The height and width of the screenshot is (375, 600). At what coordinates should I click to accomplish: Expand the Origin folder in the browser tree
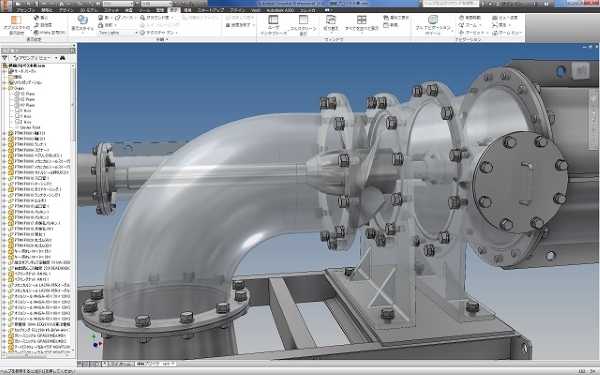[x=5, y=88]
